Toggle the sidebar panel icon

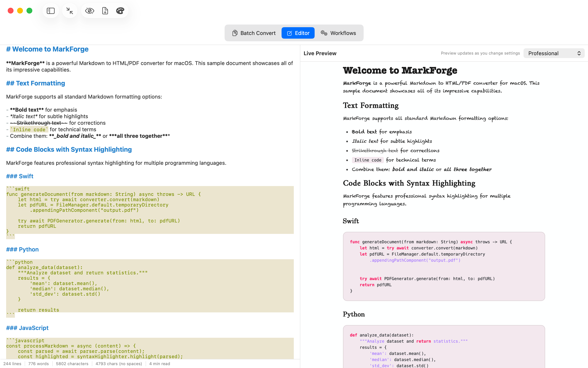pyautogui.click(x=51, y=11)
